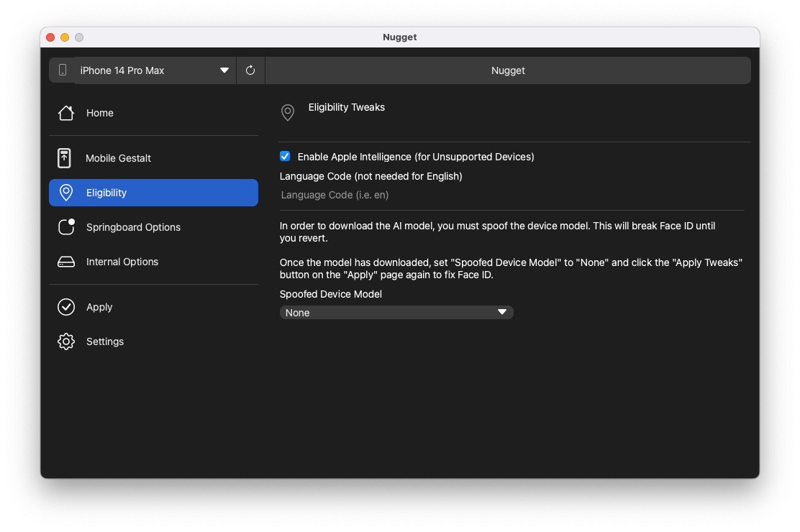Open Internal Options page

coord(153,262)
